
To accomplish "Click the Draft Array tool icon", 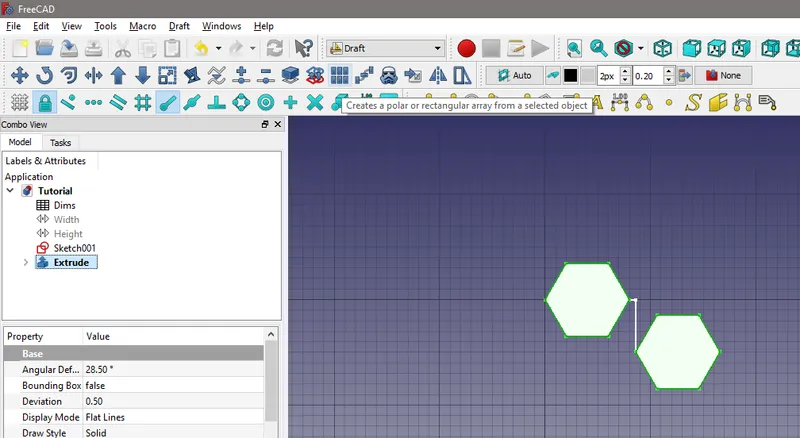I will pos(340,75).
